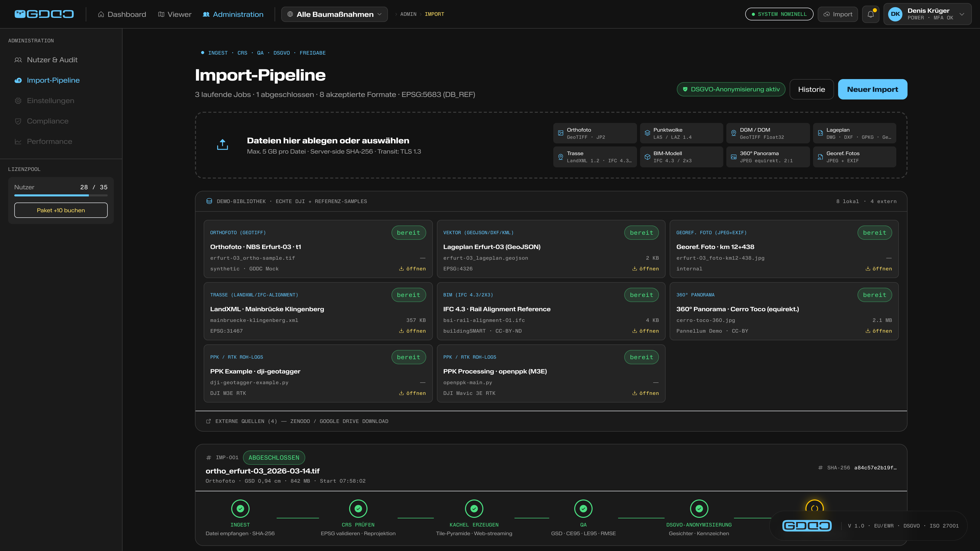
Task: Click the BIM-Modell format tile
Action: (681, 157)
